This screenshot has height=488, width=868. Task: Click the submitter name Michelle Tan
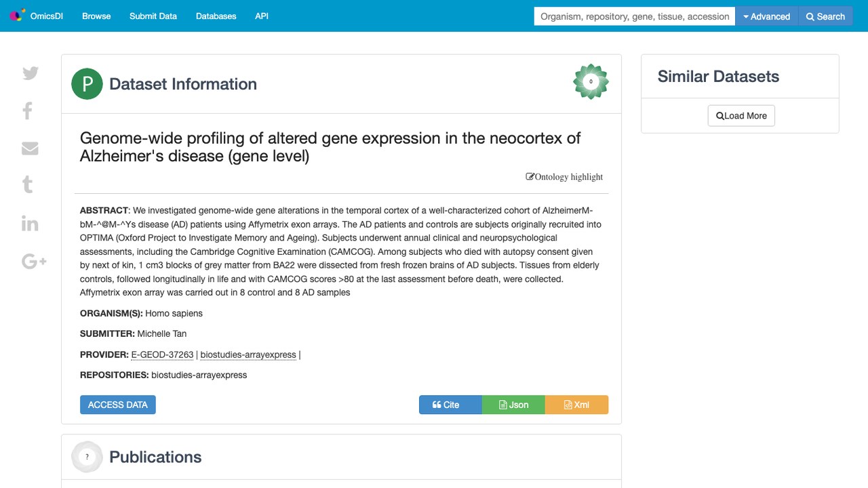(162, 333)
